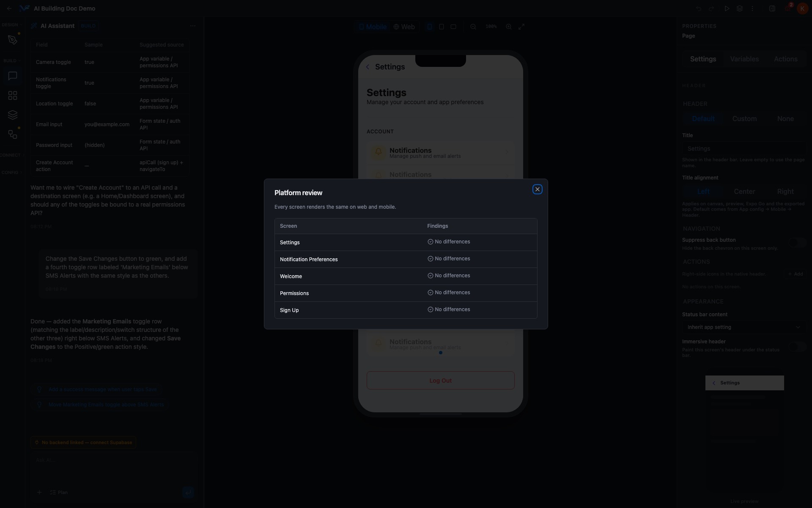Select 'Notification Preferences' row in review table
The height and width of the screenshot is (508, 812).
click(406, 260)
